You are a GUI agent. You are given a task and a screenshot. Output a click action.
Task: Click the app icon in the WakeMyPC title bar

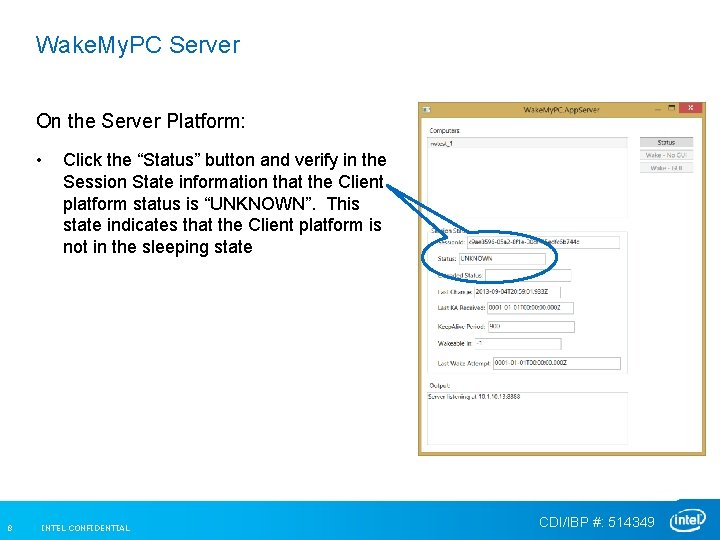click(427, 109)
